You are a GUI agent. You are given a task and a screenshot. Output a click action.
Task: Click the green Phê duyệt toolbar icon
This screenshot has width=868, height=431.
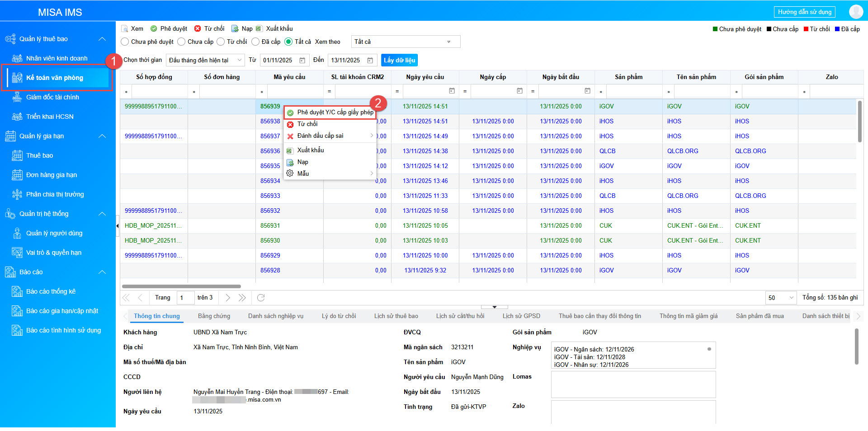tap(154, 28)
